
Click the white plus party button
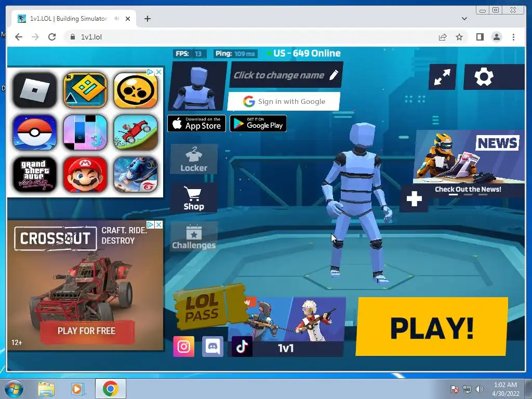pyautogui.click(x=414, y=199)
